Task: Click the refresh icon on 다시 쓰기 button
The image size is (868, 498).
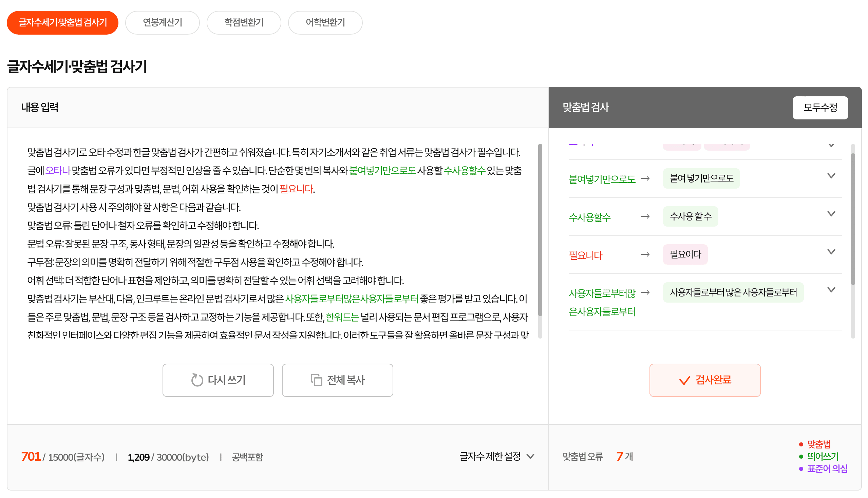Action: coord(197,380)
